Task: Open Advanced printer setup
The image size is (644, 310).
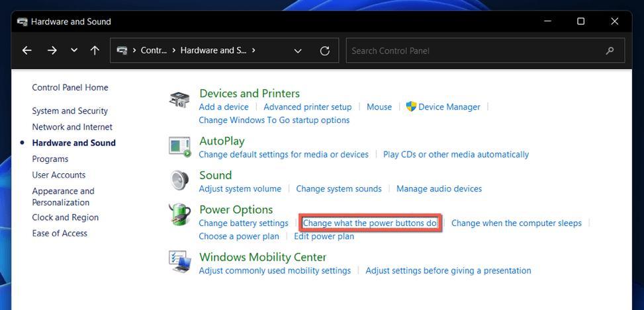Action: pos(308,107)
